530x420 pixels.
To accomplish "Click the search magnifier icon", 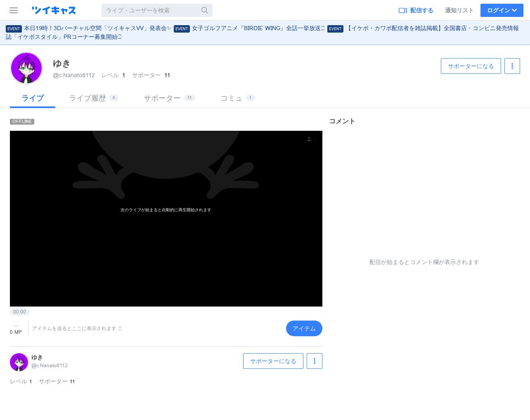I will click(x=205, y=10).
